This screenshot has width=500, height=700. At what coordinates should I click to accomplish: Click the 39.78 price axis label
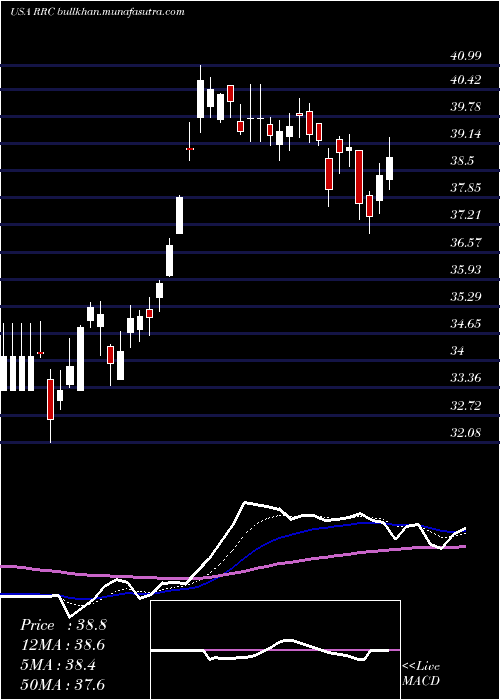(x=466, y=107)
